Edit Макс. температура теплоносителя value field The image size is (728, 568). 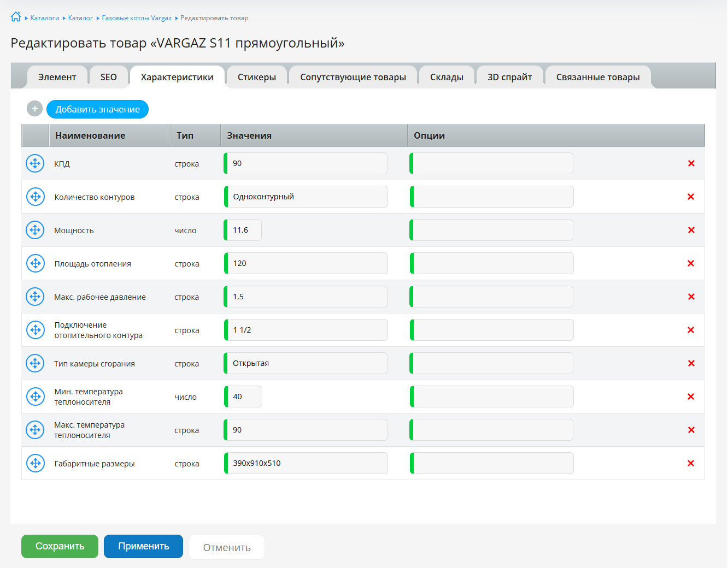(x=306, y=430)
